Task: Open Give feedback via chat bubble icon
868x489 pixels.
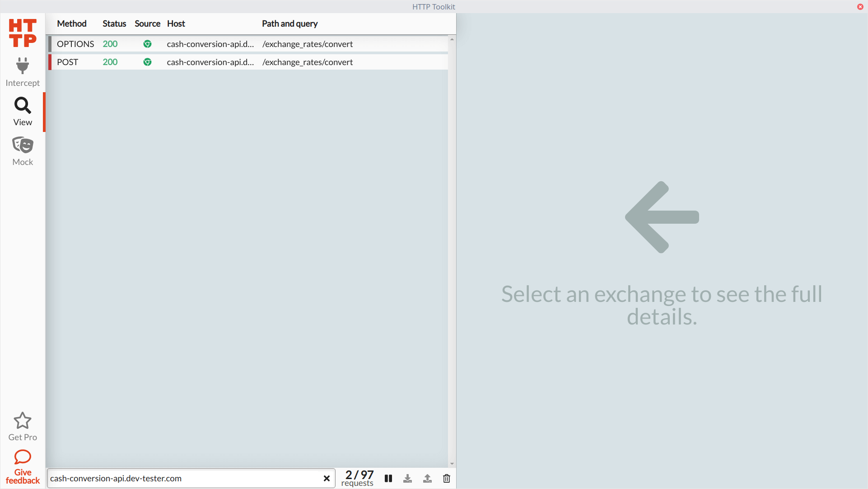Action: click(22, 457)
